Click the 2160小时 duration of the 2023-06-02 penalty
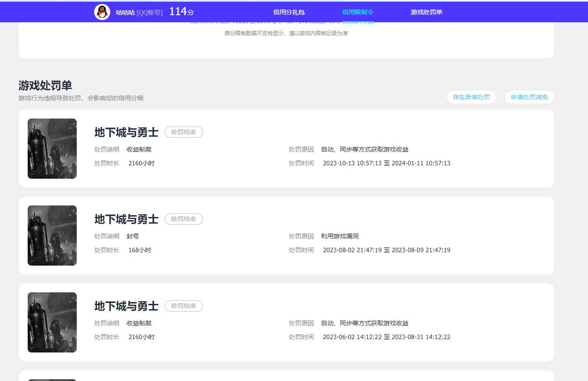588x381 pixels. click(141, 337)
